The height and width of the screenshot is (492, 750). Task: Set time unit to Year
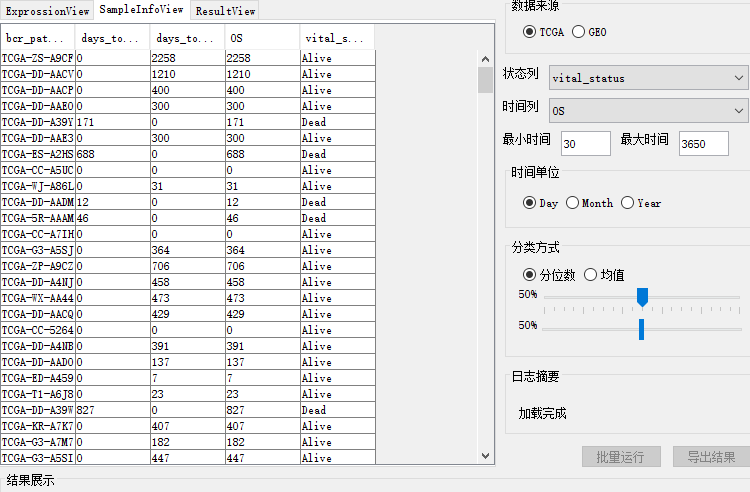(x=628, y=203)
